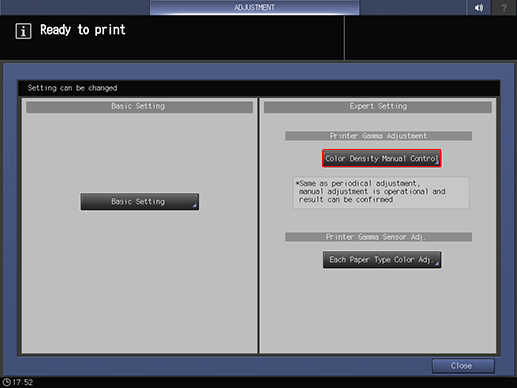Viewport: 517px width, 388px height.
Task: Click the 'Setting can be changed' message
Action: 72,88
